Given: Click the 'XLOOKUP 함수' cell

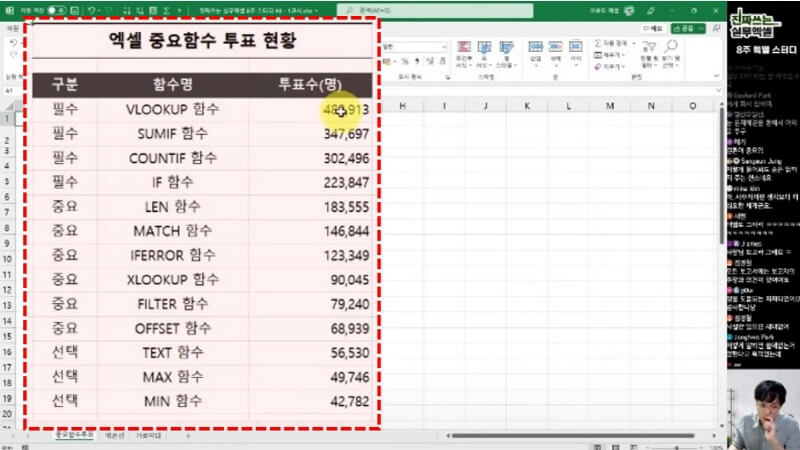Looking at the screenshot, I should click(172, 280).
